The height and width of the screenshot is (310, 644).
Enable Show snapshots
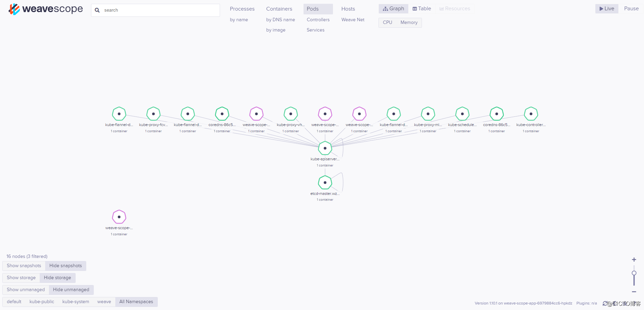[24, 266]
